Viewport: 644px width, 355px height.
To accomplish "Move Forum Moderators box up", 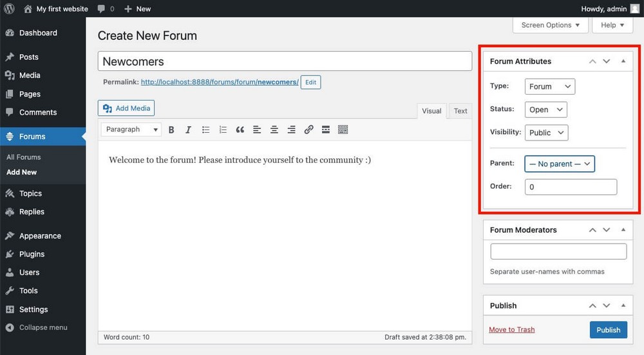I will [x=592, y=230].
